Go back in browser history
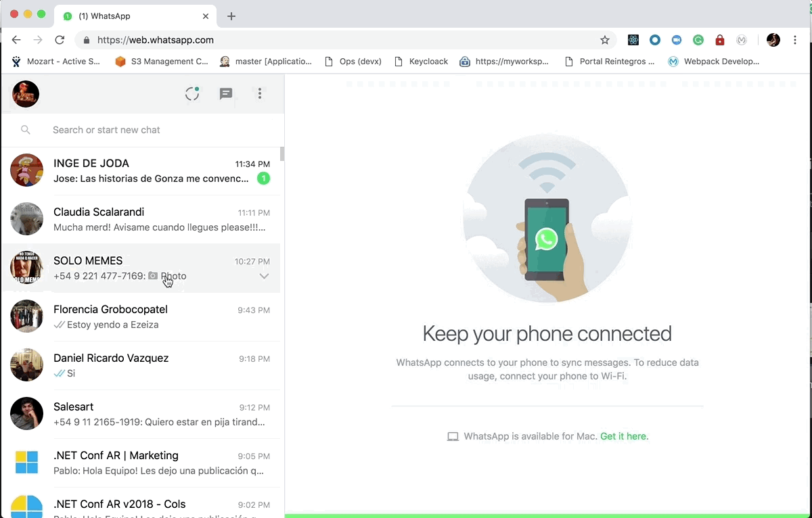The image size is (812, 518). click(16, 40)
